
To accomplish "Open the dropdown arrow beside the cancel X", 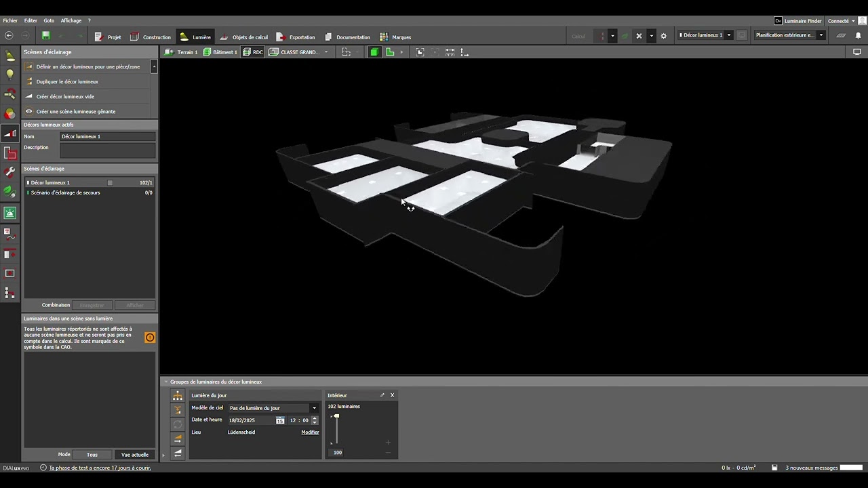I will click(x=652, y=36).
